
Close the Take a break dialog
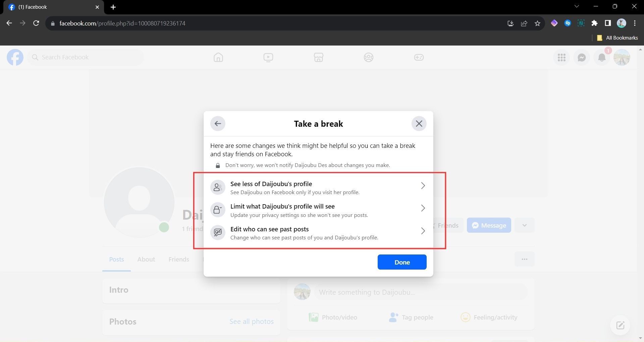point(419,124)
